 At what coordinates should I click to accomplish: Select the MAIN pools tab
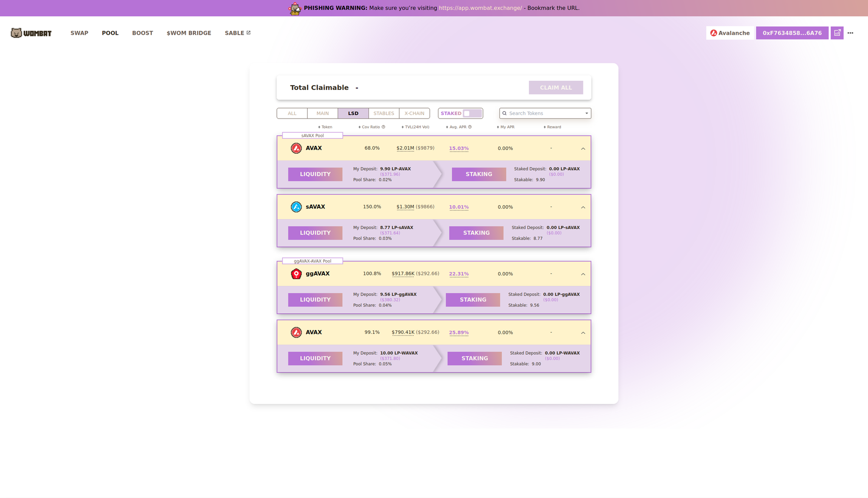[x=322, y=113]
